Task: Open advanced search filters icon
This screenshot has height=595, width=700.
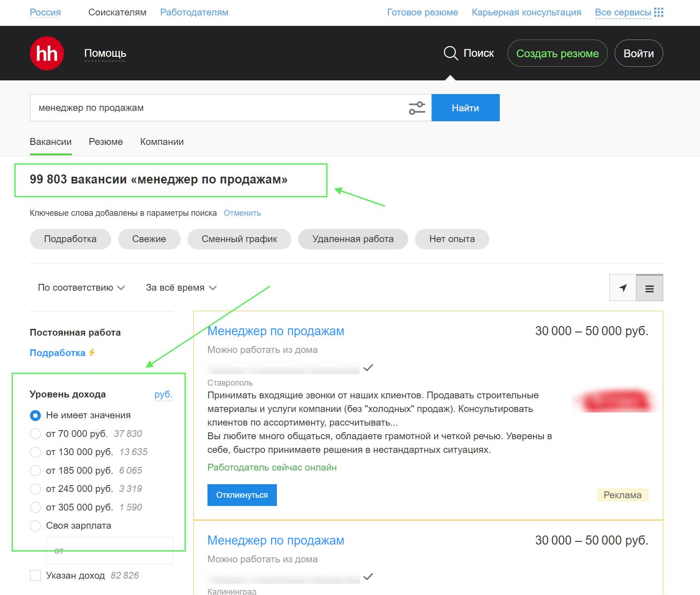Action: coord(417,108)
